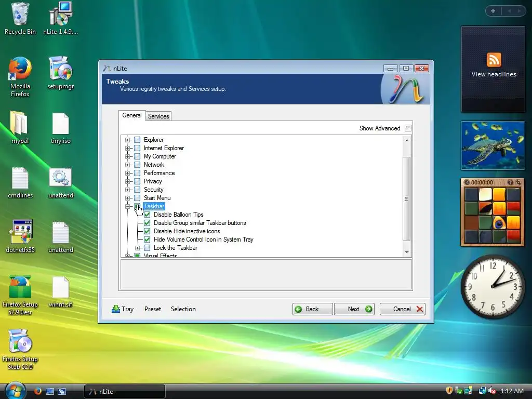The width and height of the screenshot is (532, 399).
Task: Click the Back button
Action: [x=312, y=309]
